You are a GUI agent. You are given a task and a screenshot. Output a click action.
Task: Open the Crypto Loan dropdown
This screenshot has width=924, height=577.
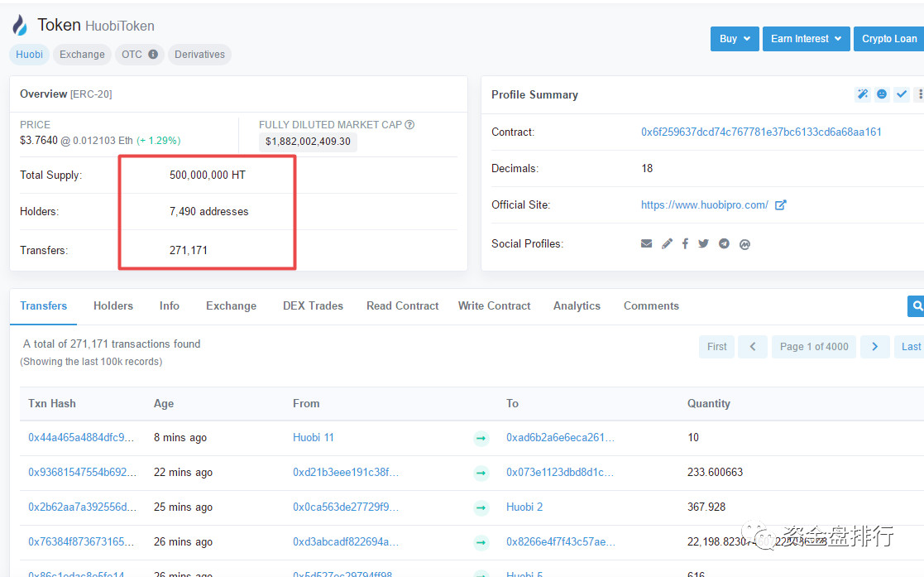(x=888, y=39)
